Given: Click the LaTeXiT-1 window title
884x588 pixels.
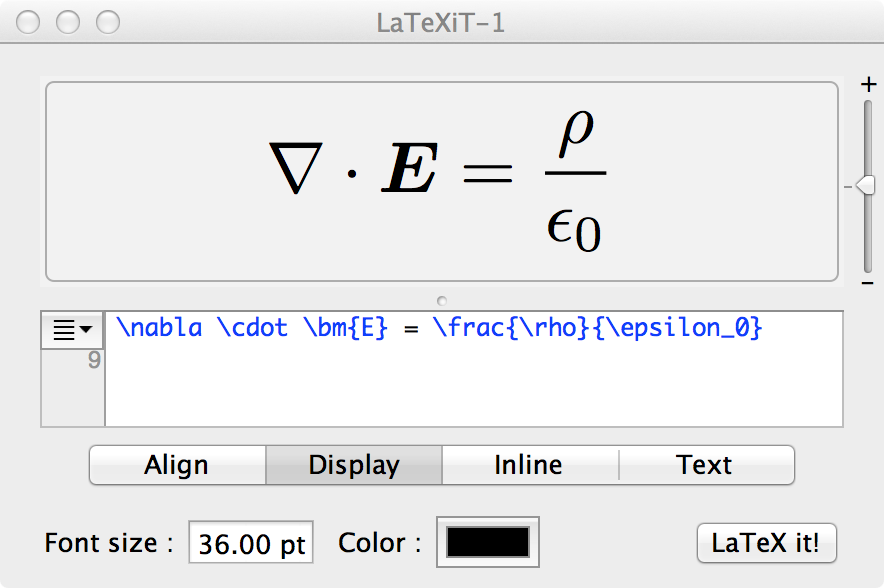Looking at the screenshot, I should (x=441, y=22).
